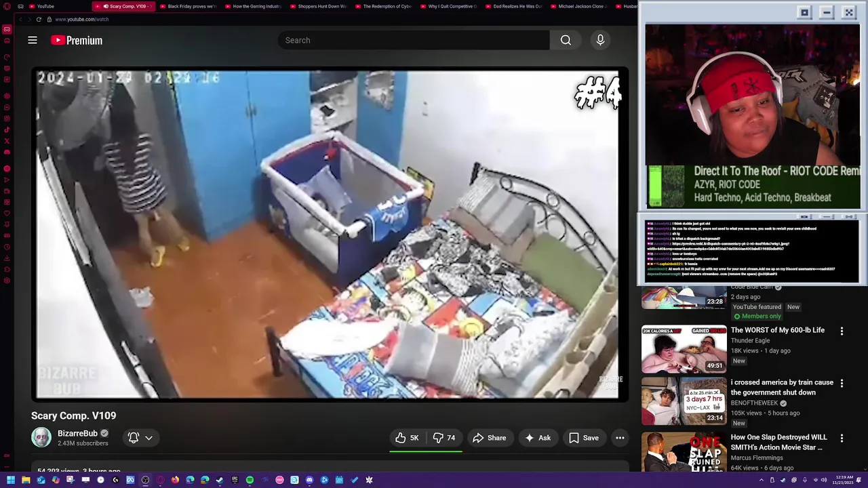Open Epic Games Launcher from taskbar

click(x=235, y=480)
